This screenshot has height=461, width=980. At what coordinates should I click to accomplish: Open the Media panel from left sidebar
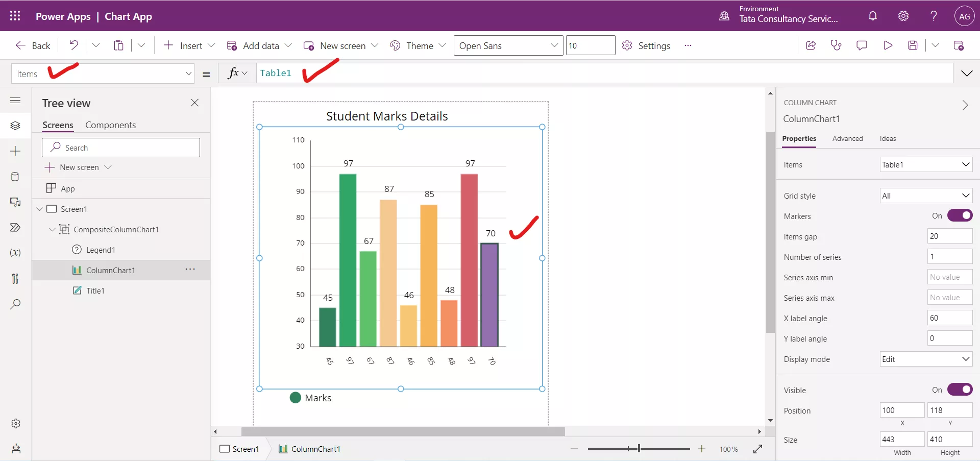coord(15,202)
